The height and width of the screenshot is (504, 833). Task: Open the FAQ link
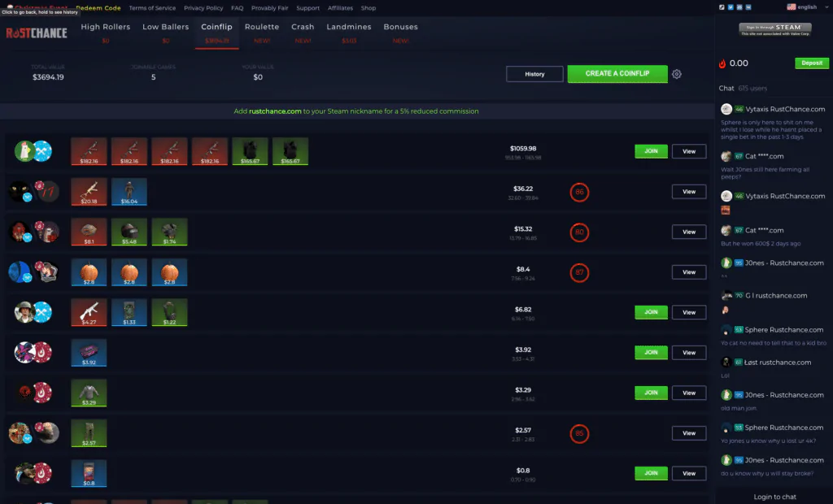click(237, 8)
